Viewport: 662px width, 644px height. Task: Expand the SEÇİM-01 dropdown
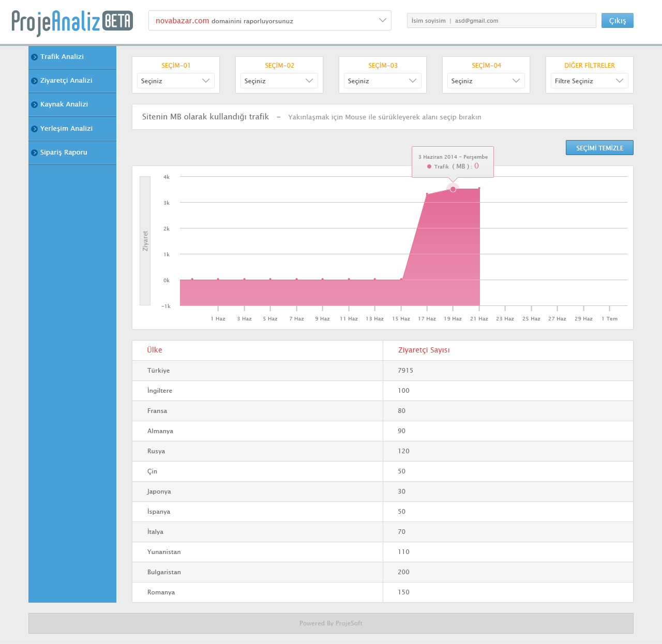tap(175, 81)
